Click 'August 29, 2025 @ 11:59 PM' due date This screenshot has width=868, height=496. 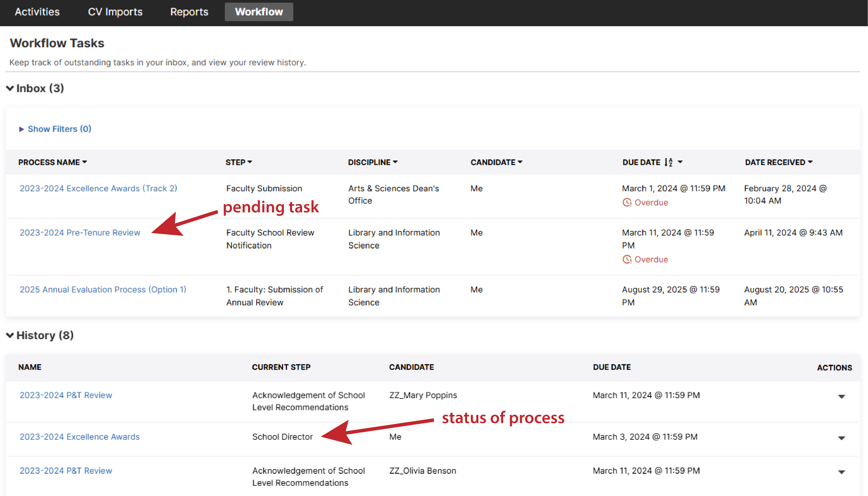point(671,296)
